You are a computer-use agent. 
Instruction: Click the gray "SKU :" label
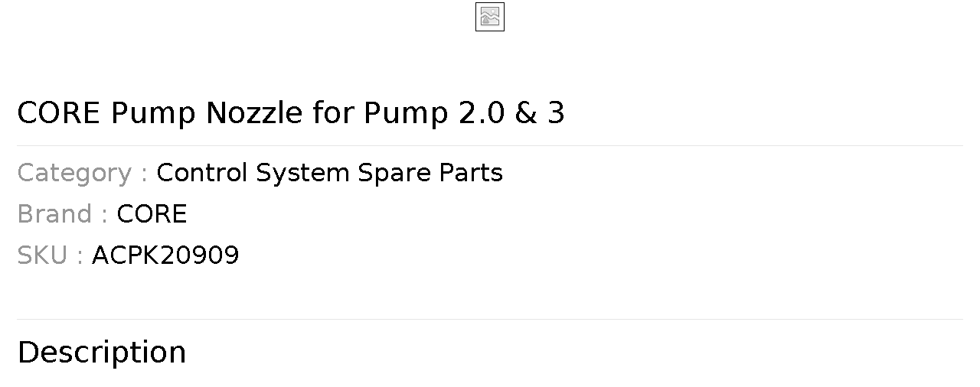coord(50,255)
